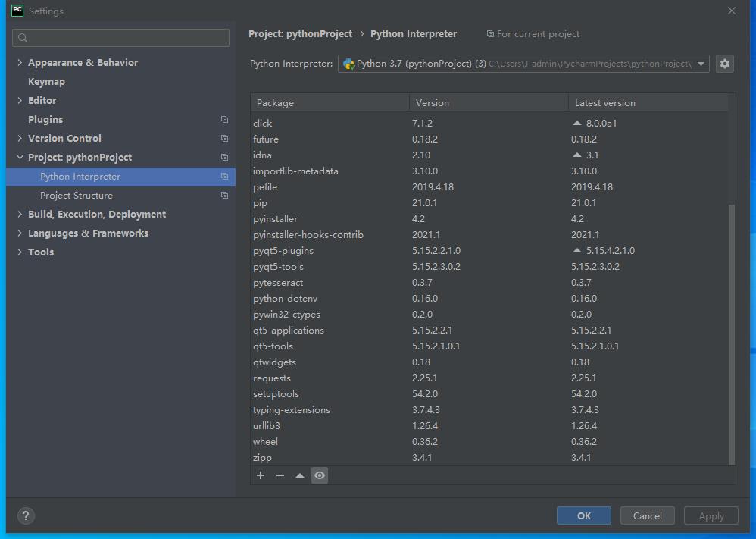756x539 pixels.
Task: Click the upgrade arrow for pyqt5-plugins
Action: 576,250
